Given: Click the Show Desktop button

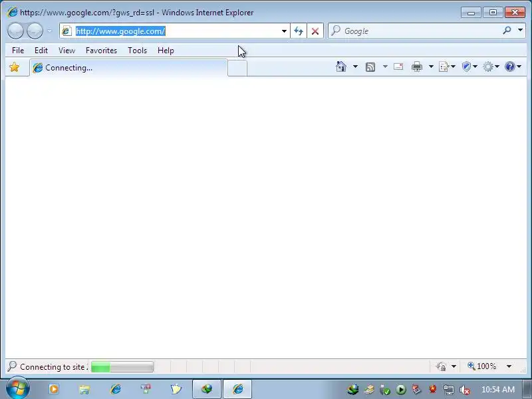Looking at the screenshot, I should point(527,389).
